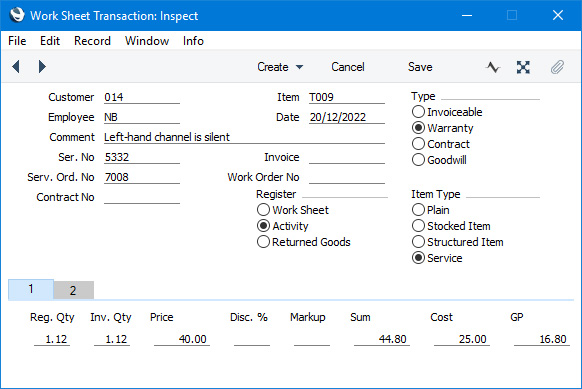Open attachments with the paperclip icon

(x=557, y=67)
